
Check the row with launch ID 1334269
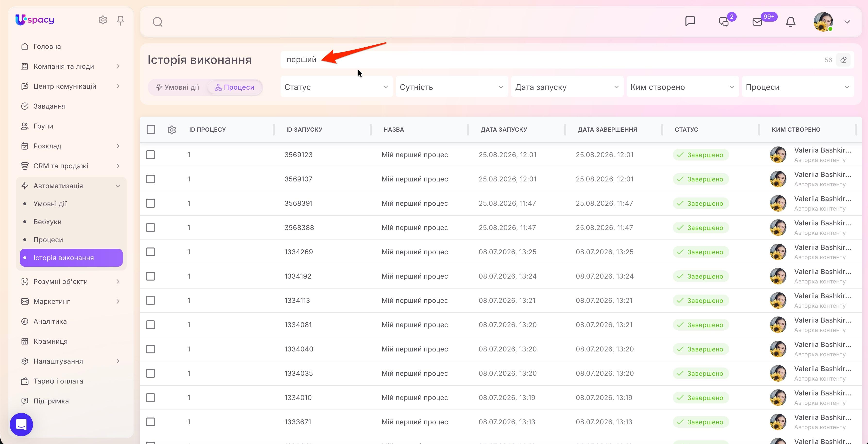(x=151, y=252)
